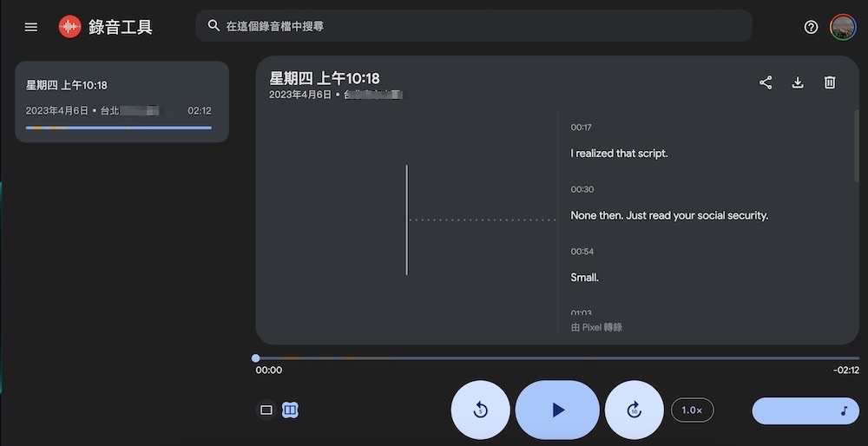Click the transcript panel scrollbar
Screen dimensions: 868x446
(857, 146)
